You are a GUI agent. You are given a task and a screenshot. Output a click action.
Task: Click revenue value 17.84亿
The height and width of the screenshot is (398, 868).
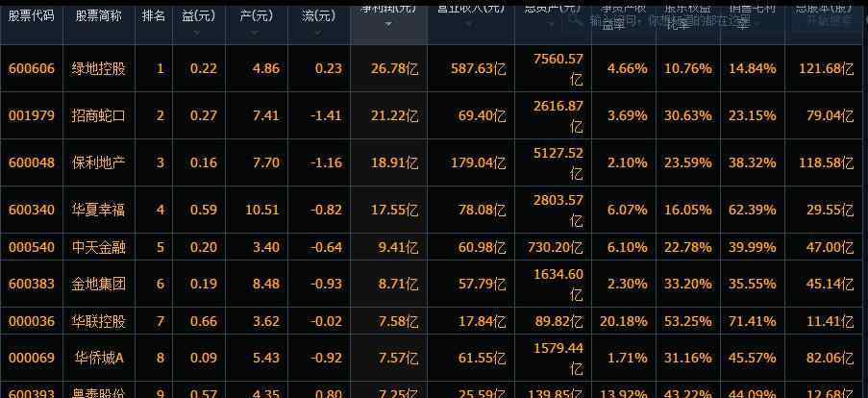pos(482,321)
